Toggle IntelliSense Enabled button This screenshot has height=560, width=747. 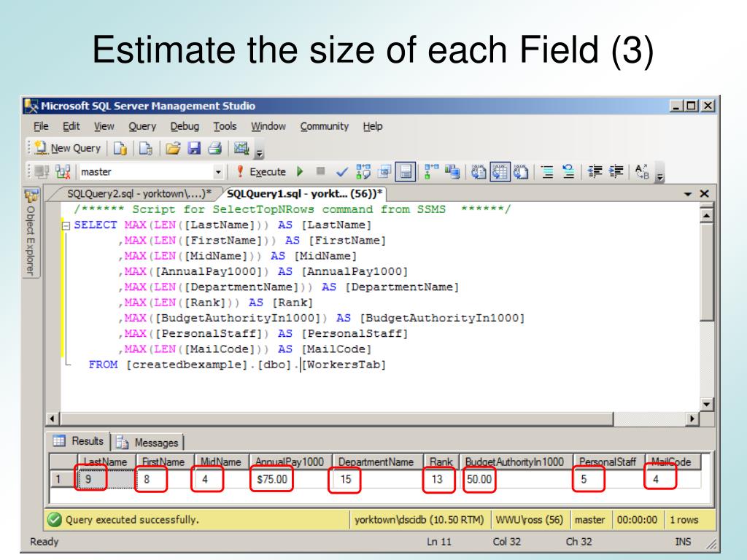[406, 171]
